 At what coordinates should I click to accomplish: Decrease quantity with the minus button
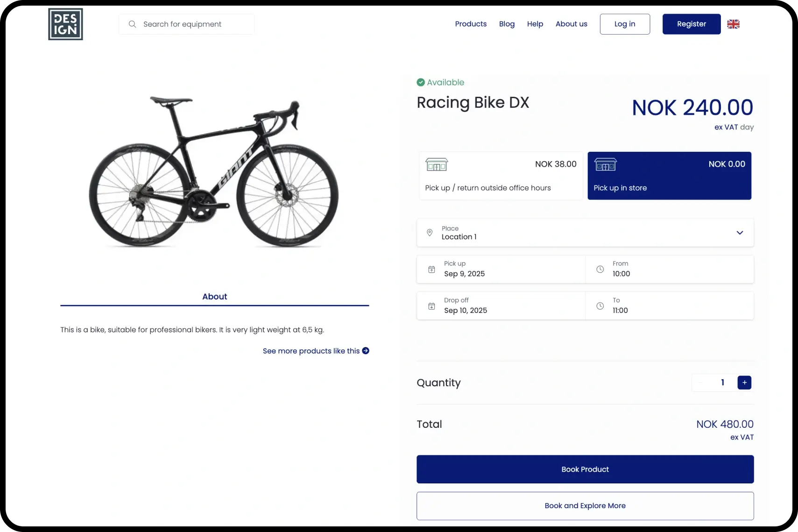(x=700, y=383)
